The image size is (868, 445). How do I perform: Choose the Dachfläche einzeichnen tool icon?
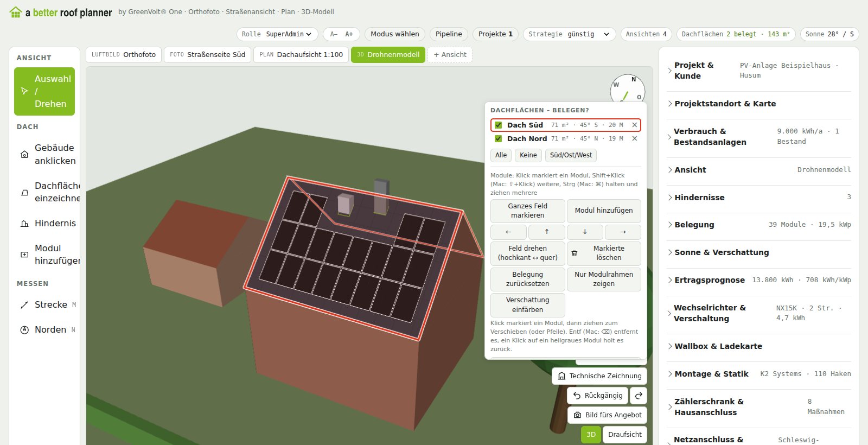(24, 192)
